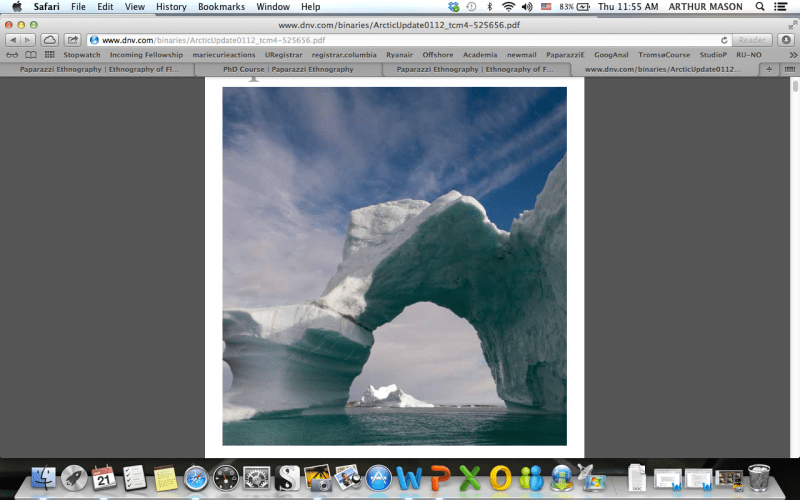Viewport: 800px width, 500px height.
Task: Open a new tab with the plus button
Action: coord(769,70)
